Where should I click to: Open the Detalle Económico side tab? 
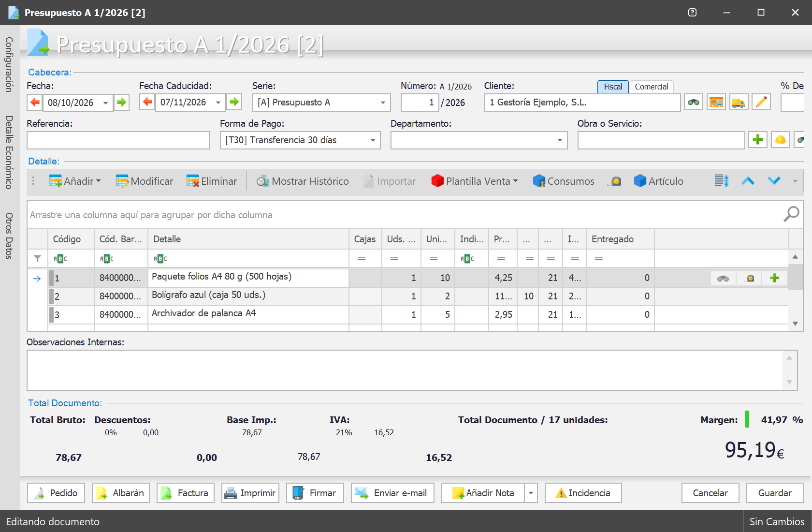[x=9, y=152]
